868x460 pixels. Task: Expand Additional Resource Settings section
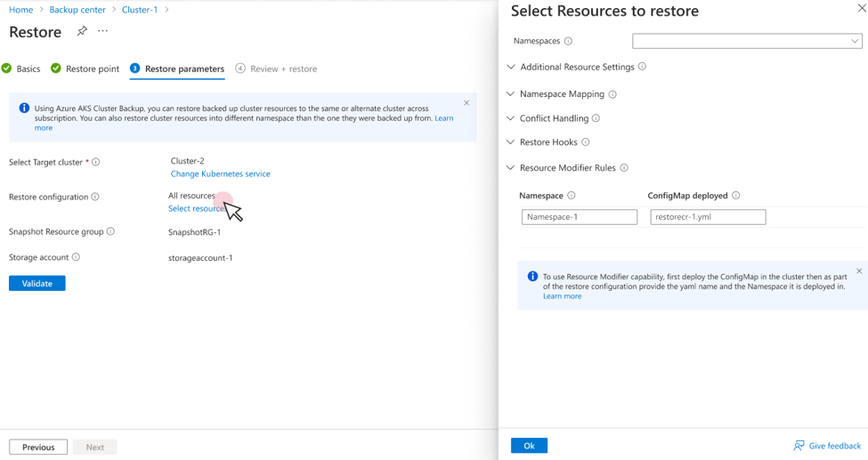point(511,67)
